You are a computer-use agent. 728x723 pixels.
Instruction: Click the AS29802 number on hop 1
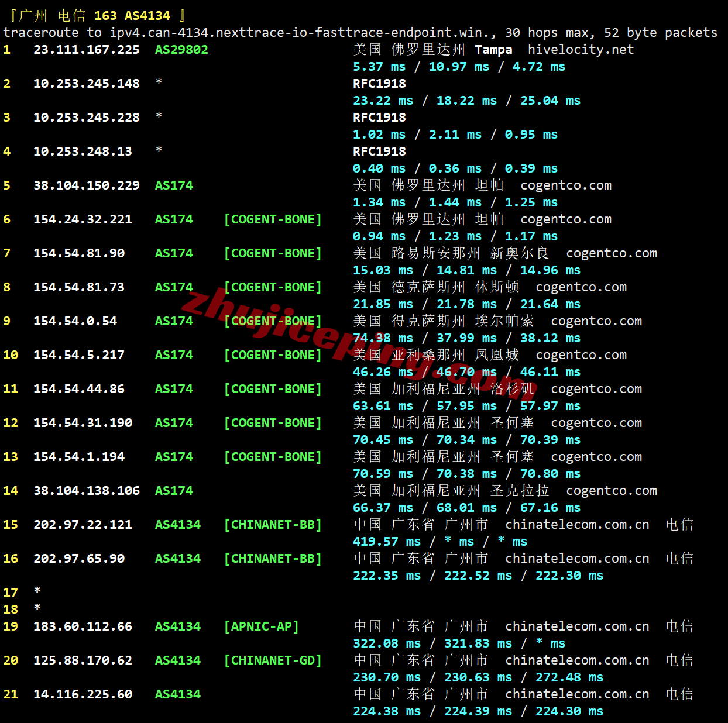tap(181, 50)
